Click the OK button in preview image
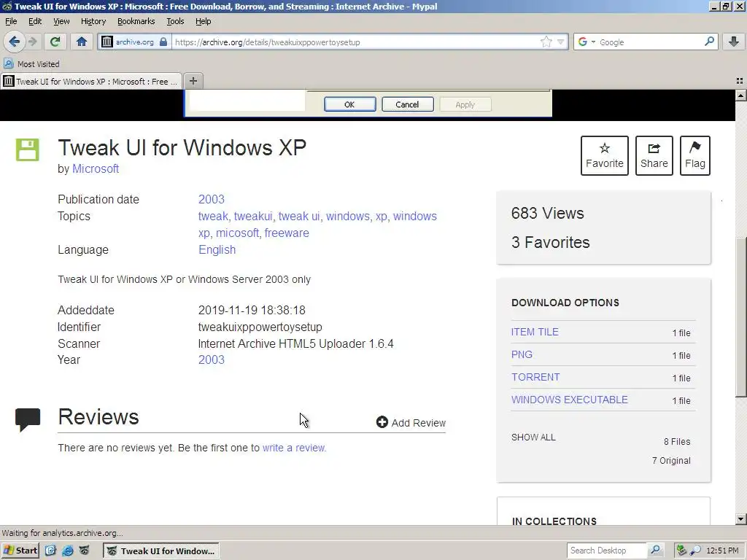 tap(349, 104)
